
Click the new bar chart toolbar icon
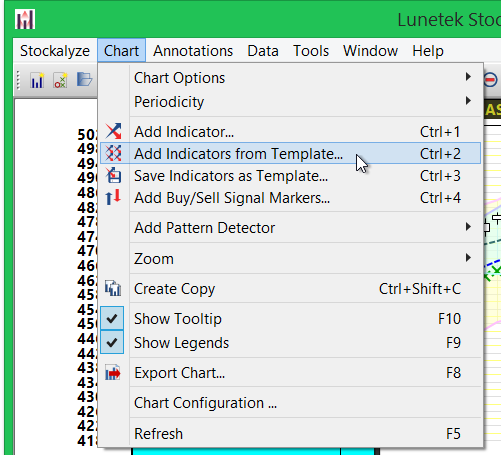(x=37, y=80)
